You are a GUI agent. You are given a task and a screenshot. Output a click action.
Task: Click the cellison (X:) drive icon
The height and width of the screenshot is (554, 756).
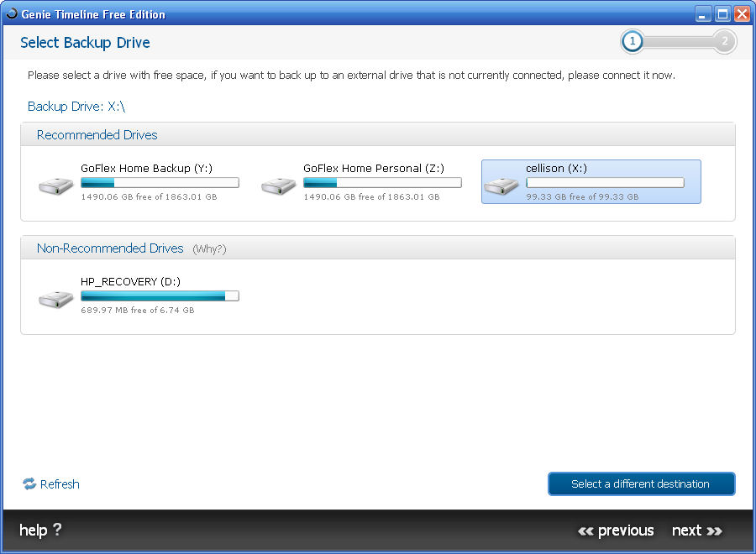point(501,186)
